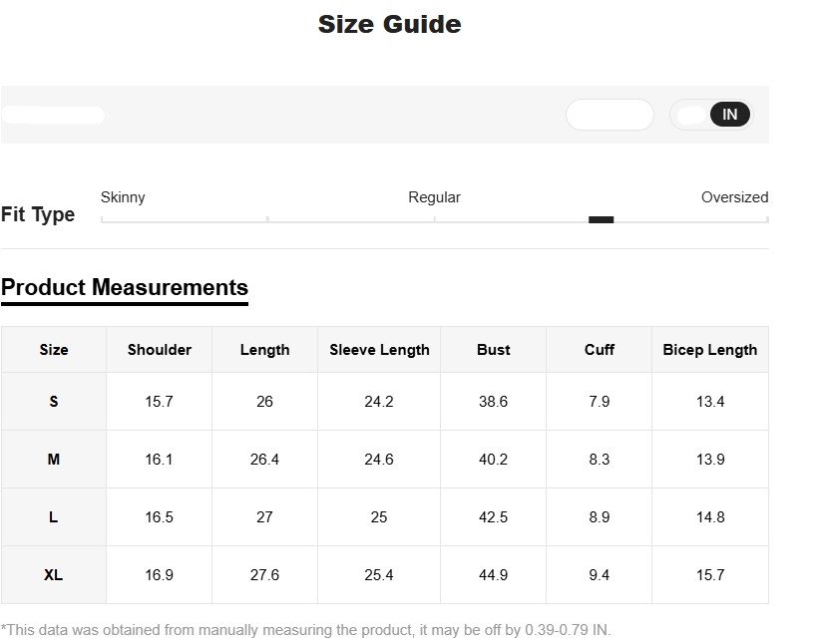
Task: Click the Bicep Length column header
Action: (x=709, y=350)
